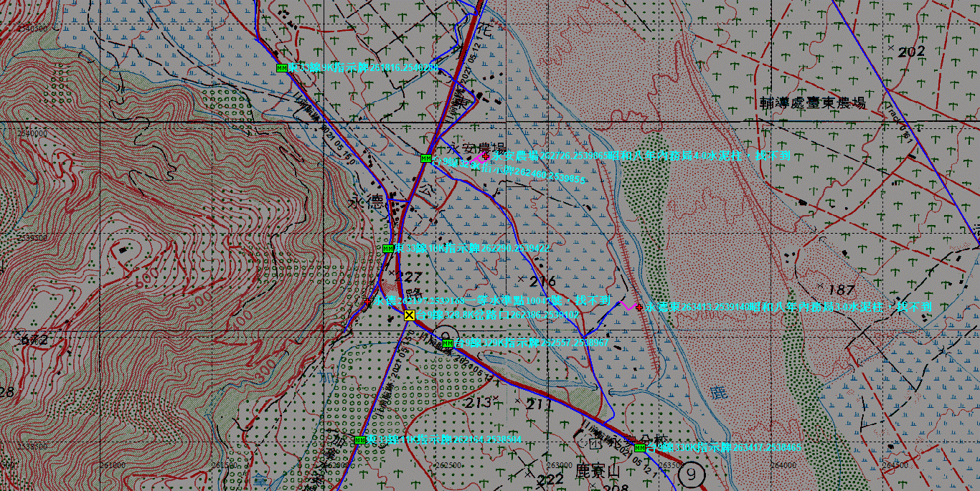
Task: Select the red cross marker for 永嵩東
Action: [x=639, y=307]
